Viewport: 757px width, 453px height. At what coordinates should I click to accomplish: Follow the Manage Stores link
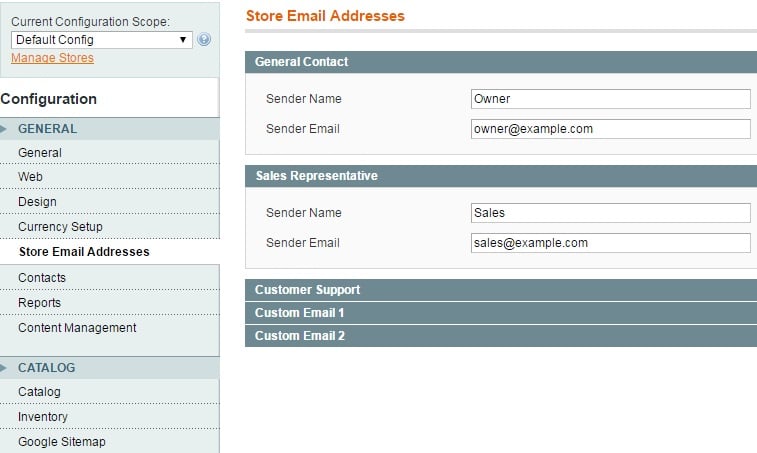pos(52,58)
